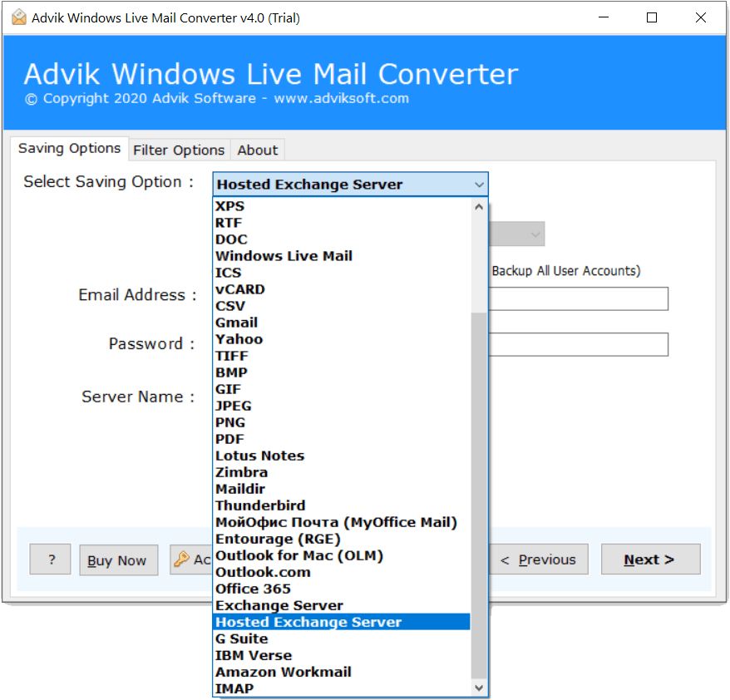The height and width of the screenshot is (700, 730).
Task: Choose Amazon Workmail option
Action: pyautogui.click(x=342, y=672)
